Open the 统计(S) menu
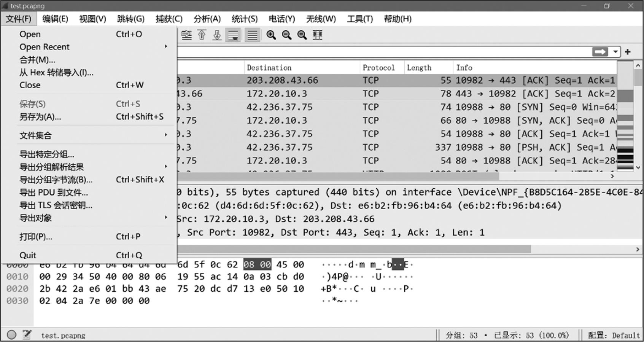644x342 pixels. 245,19
